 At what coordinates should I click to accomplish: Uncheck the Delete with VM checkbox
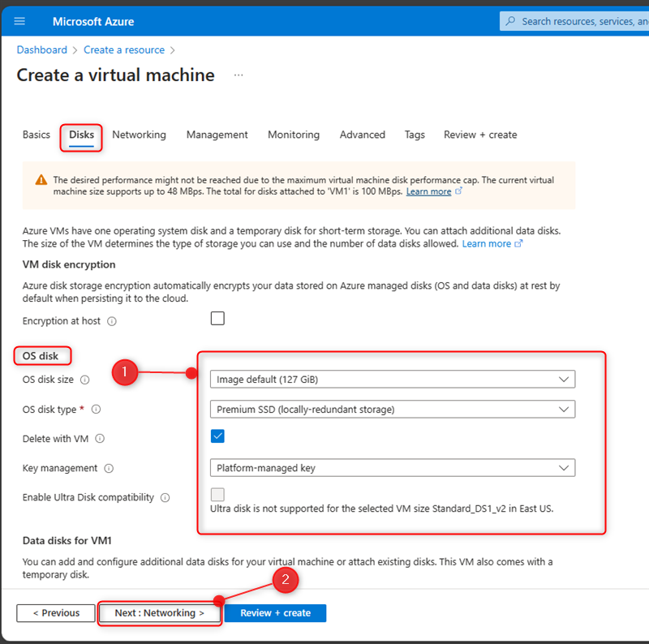click(x=217, y=436)
